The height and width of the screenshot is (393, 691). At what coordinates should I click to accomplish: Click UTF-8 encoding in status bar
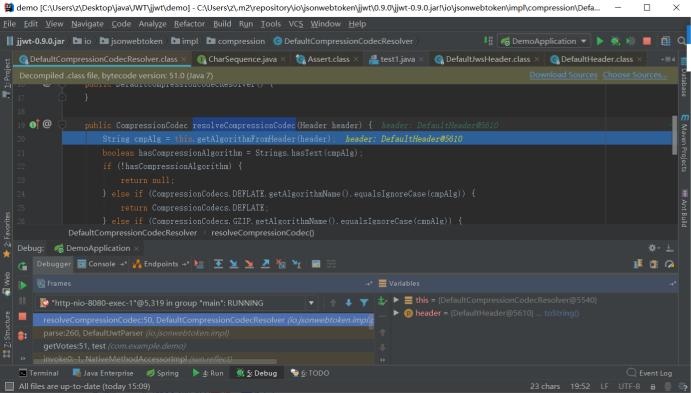click(629, 386)
